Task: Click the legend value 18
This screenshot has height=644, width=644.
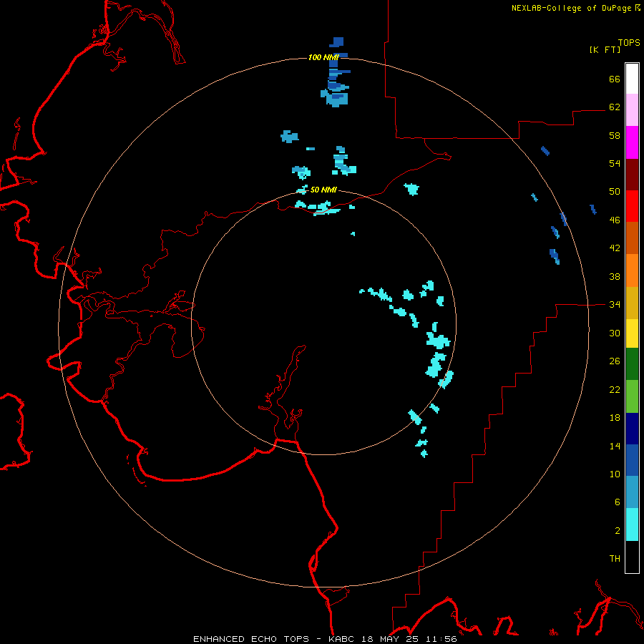Action: pos(615,418)
